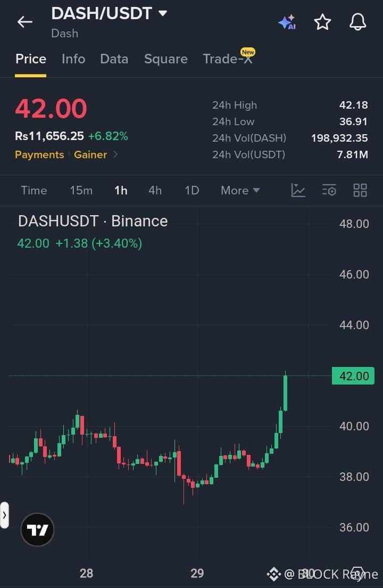The width and height of the screenshot is (383, 588).
Task: Select the 4h chart interval
Action: (x=155, y=190)
